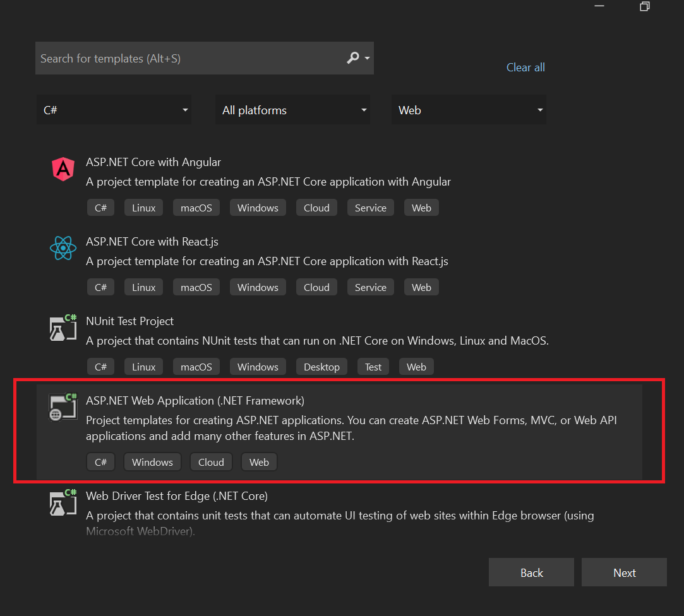Open the Web project type dropdown
Viewport: 684px width, 616px height.
(469, 110)
